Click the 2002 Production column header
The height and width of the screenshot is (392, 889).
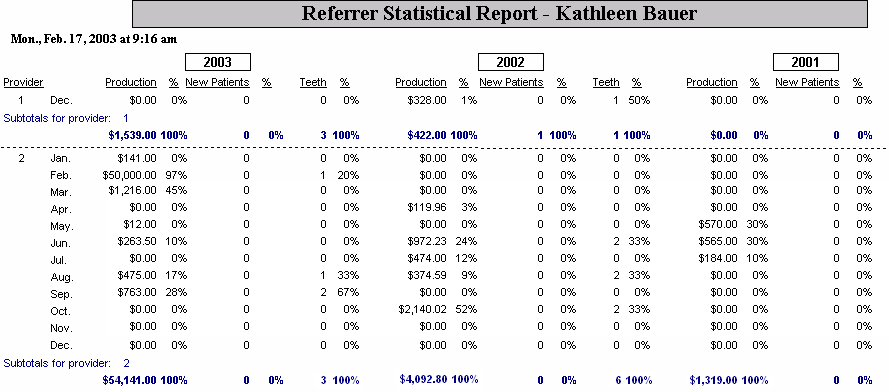pyautogui.click(x=421, y=83)
